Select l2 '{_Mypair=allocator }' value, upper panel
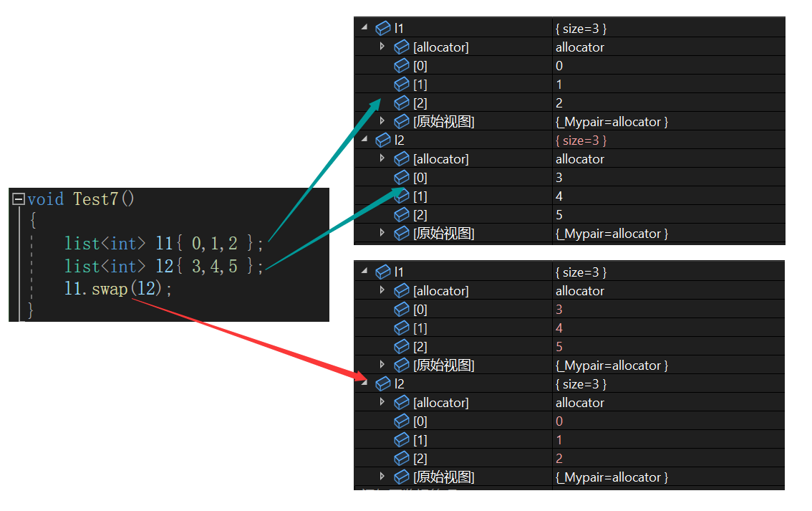812x511 pixels. point(612,234)
